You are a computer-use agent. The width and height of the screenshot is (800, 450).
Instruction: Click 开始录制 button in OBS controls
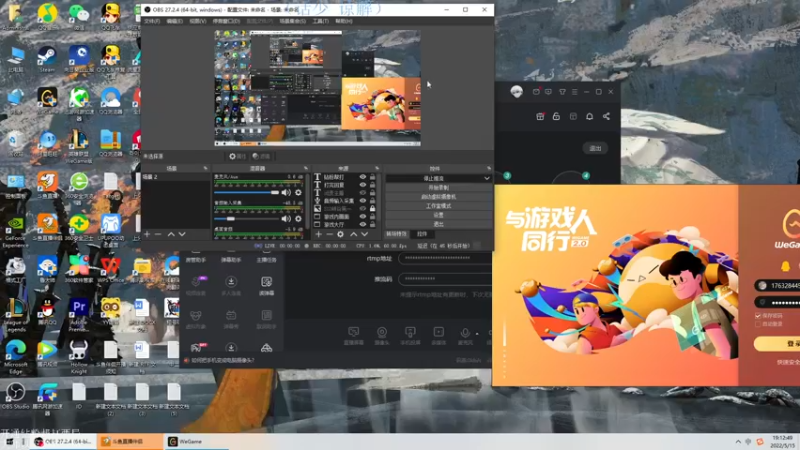[x=439, y=187]
